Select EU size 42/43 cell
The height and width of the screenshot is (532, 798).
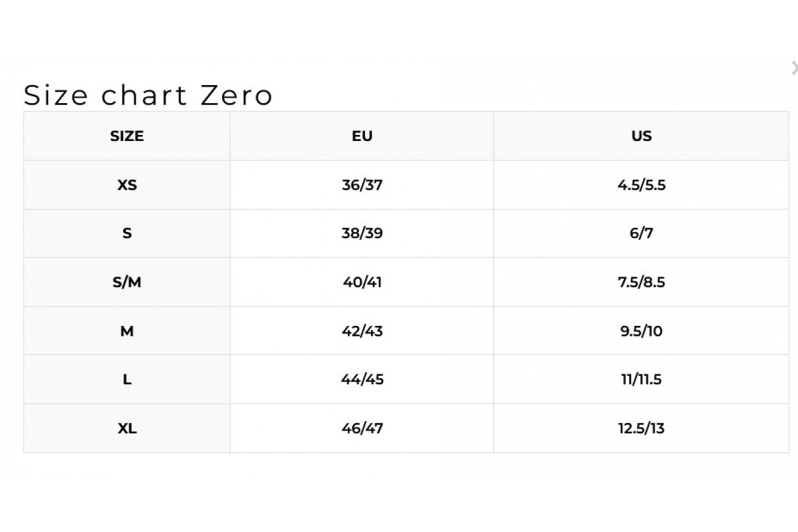[x=362, y=331]
